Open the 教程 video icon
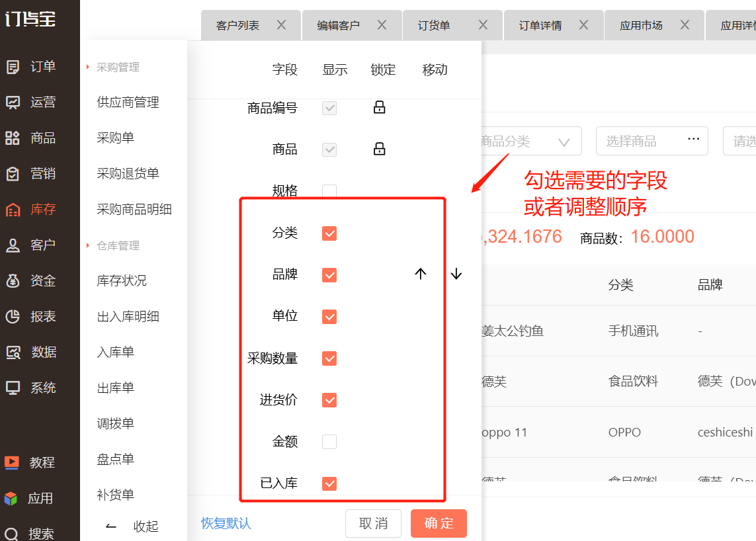This screenshot has width=756, height=541. (11, 463)
